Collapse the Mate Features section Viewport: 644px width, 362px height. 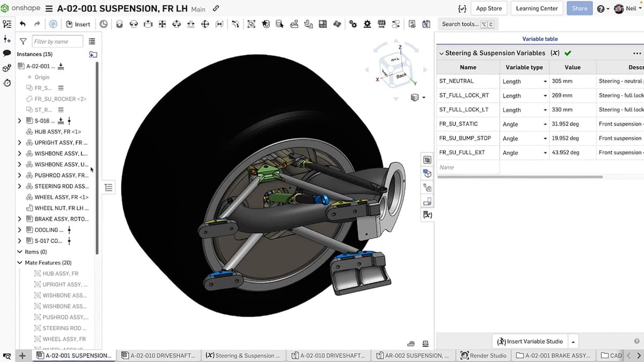[x=20, y=263]
